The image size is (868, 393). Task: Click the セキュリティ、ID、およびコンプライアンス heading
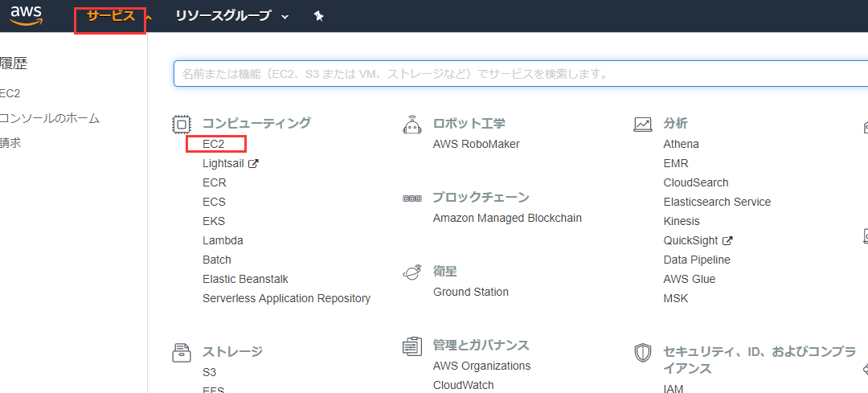pos(759,360)
